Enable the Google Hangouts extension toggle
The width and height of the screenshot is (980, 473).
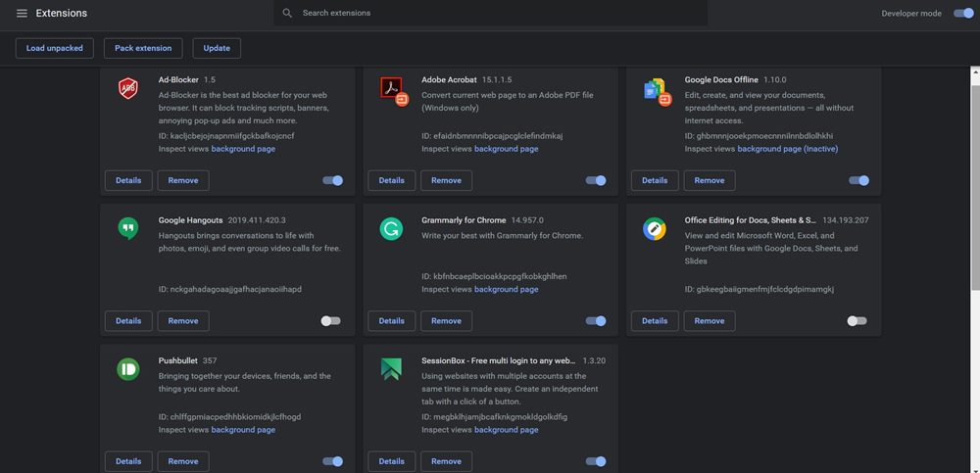[330, 321]
